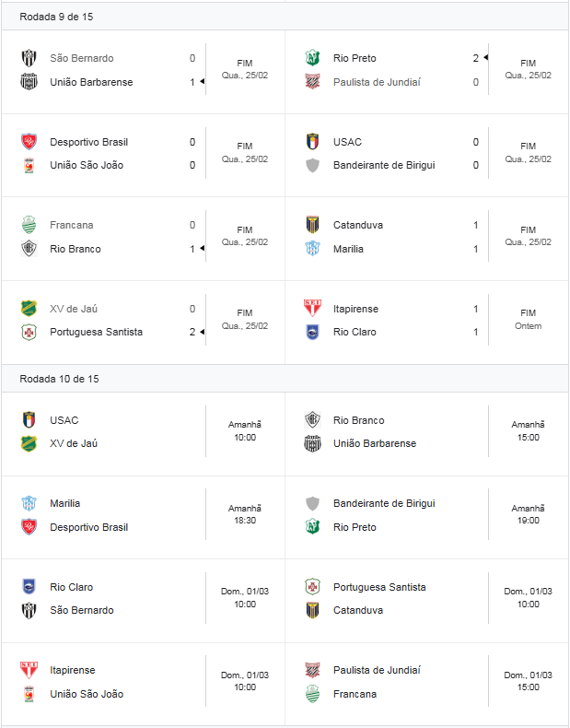Image resolution: width=570 pixels, height=728 pixels.
Task: Click the Itapirense crest in Rodada 10
Action: 28,670
